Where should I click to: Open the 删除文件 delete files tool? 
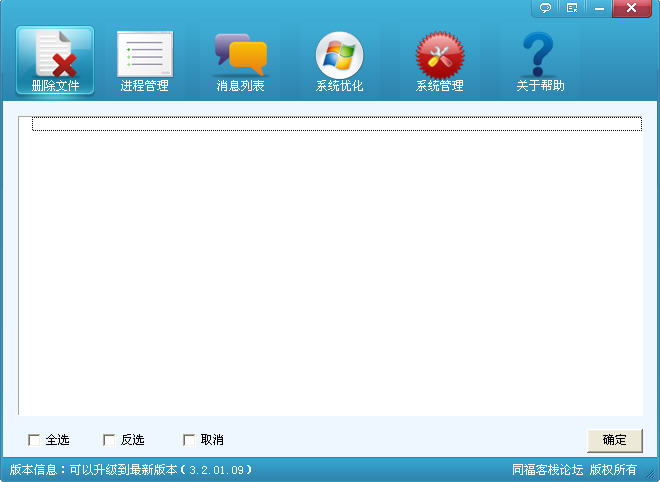pyautogui.click(x=55, y=60)
